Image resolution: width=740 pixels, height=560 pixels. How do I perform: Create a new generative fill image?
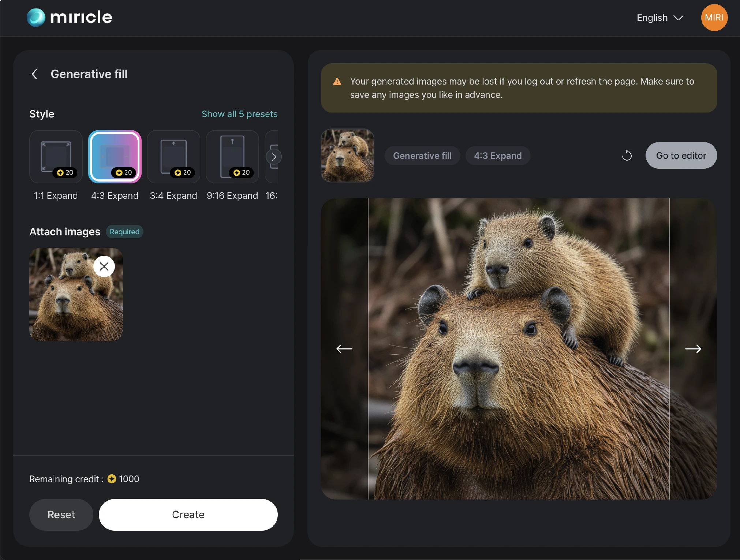coord(188,515)
